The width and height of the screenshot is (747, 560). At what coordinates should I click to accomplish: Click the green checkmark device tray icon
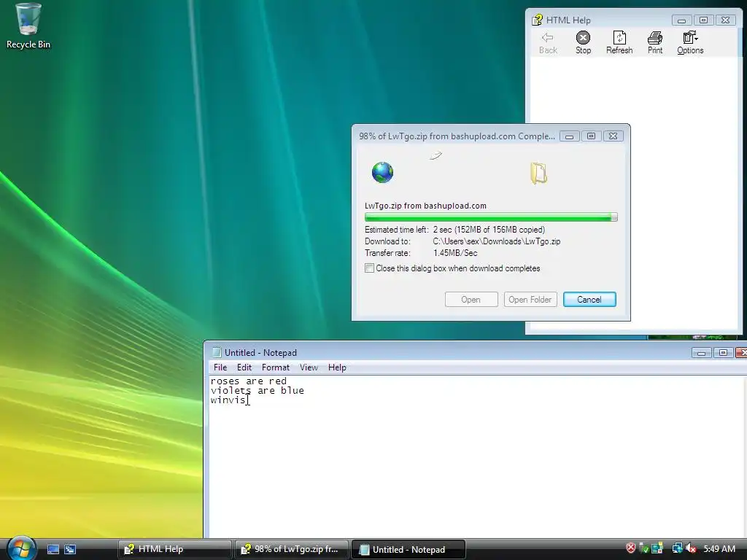[x=643, y=548]
